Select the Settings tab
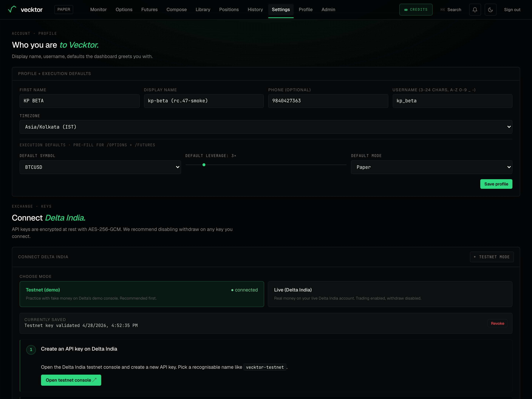Image resolution: width=532 pixels, height=399 pixels. [281, 10]
